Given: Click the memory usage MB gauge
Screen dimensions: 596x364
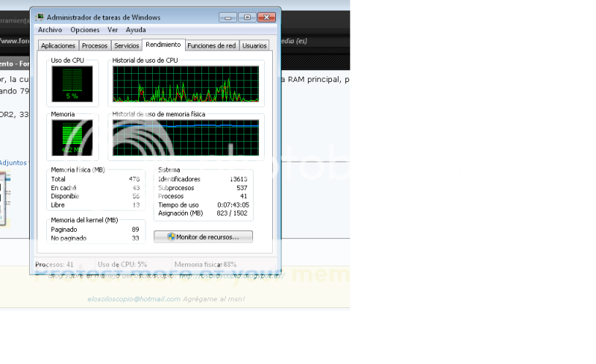Looking at the screenshot, I should pyautogui.click(x=72, y=137).
